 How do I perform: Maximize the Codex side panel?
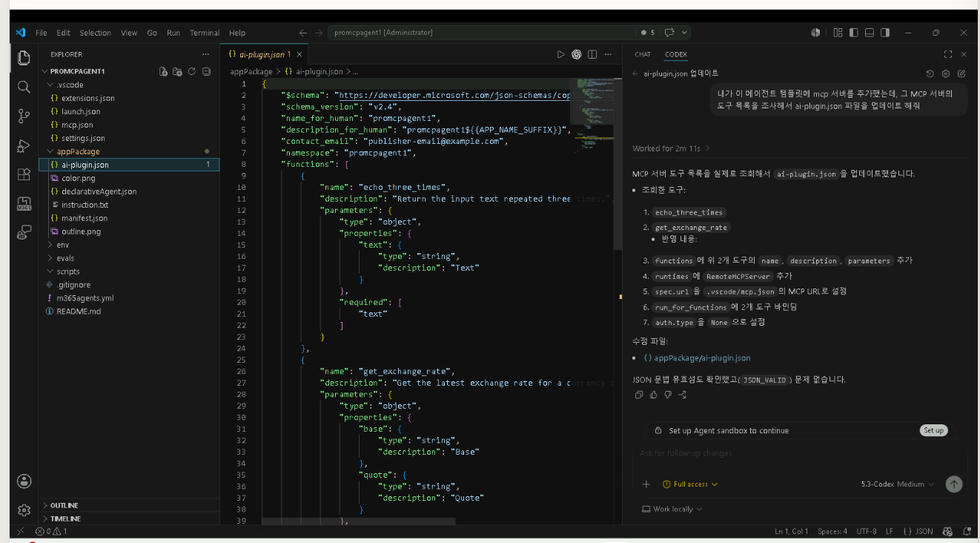948,54
